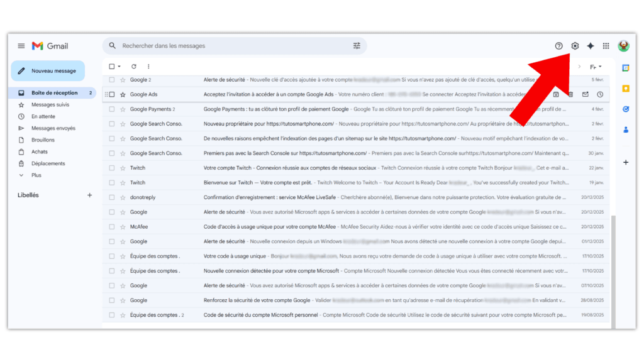
Task: Snooze the Google Ads email
Action: tap(600, 95)
